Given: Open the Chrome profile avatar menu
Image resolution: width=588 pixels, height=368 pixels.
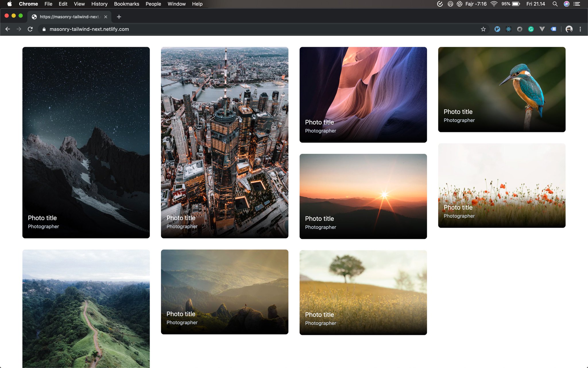Looking at the screenshot, I should (569, 29).
